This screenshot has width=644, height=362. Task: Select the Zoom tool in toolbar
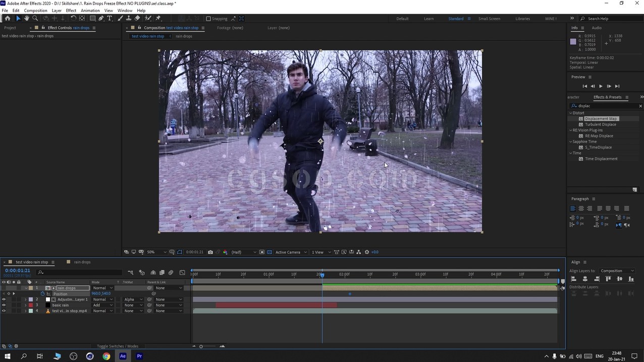[35, 19]
